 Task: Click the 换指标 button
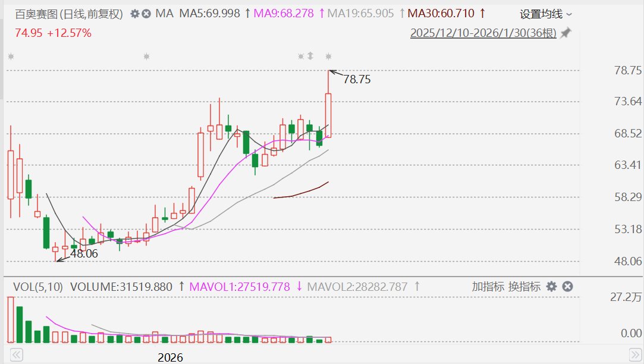[x=524, y=287]
